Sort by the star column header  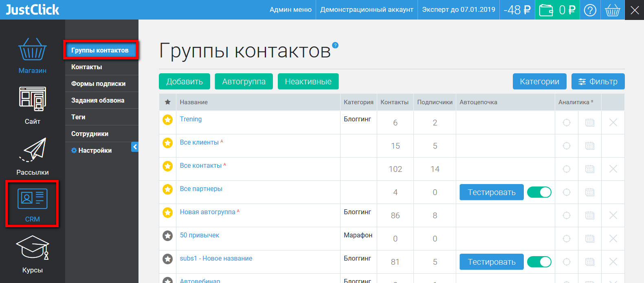point(167,102)
